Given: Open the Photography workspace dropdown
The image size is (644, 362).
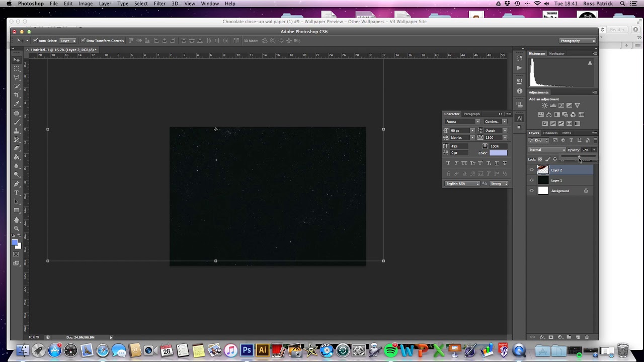Looking at the screenshot, I should pyautogui.click(x=578, y=41).
